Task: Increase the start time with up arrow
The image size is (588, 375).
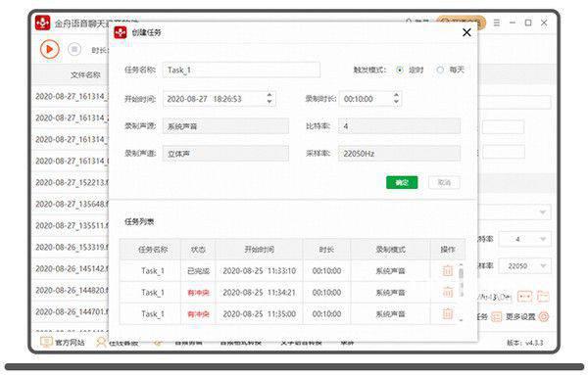Action: tap(269, 95)
